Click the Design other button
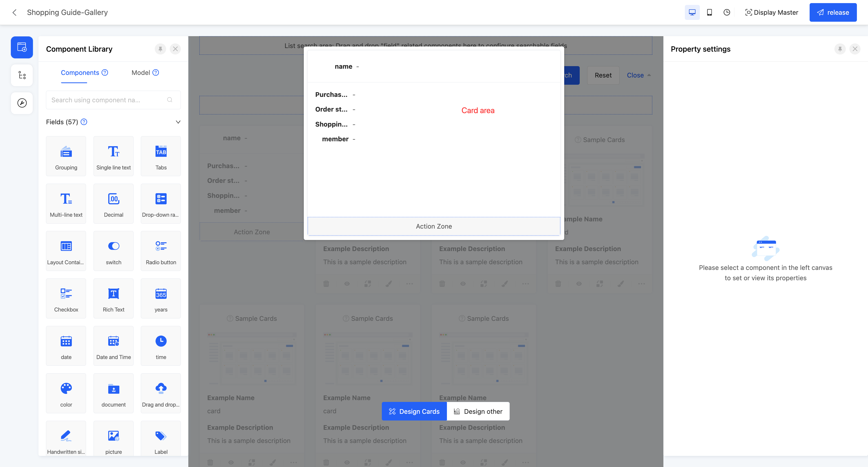This screenshot has height=467, width=868. [x=478, y=411]
